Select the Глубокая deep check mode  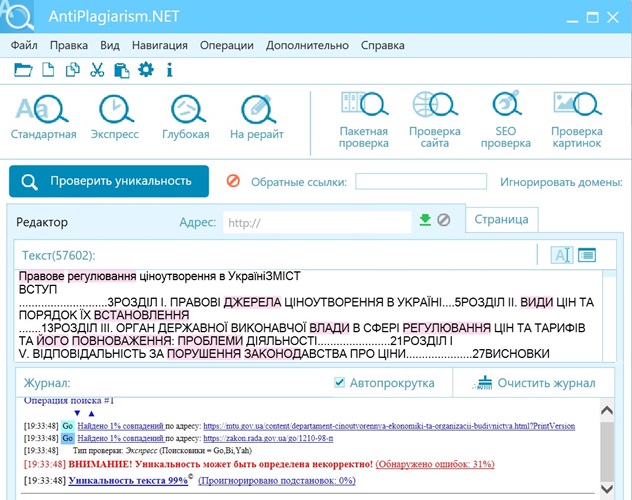coord(186,109)
